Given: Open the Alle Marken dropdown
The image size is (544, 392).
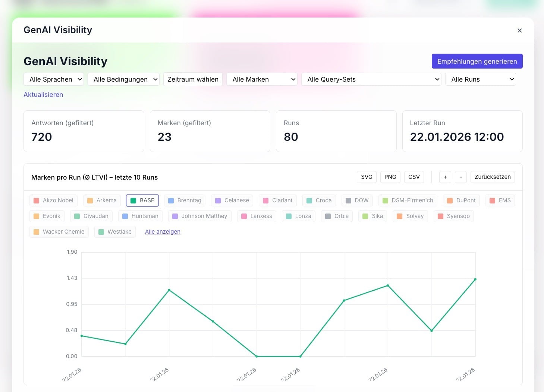Looking at the screenshot, I should [262, 79].
